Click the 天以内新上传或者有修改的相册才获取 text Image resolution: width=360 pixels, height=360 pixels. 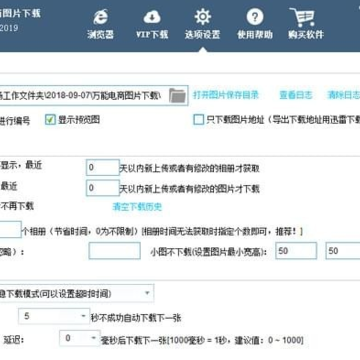190,168
